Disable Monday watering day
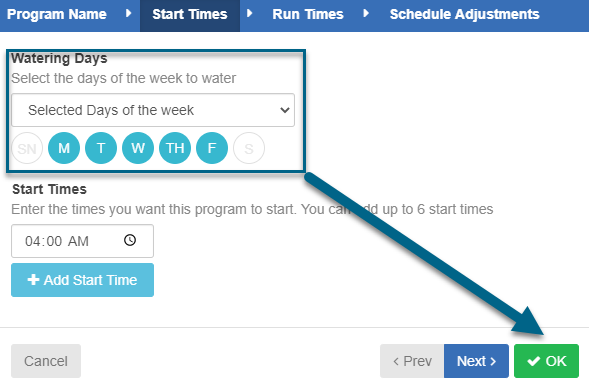The height and width of the screenshot is (388, 589). click(64, 148)
